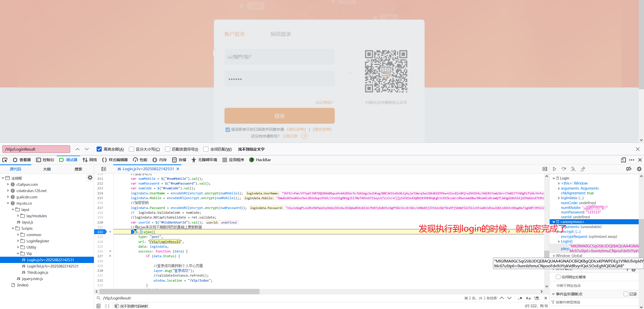This screenshot has height=309, width=644.
Task: Click the element picker icon
Action: pyautogui.click(x=5, y=160)
